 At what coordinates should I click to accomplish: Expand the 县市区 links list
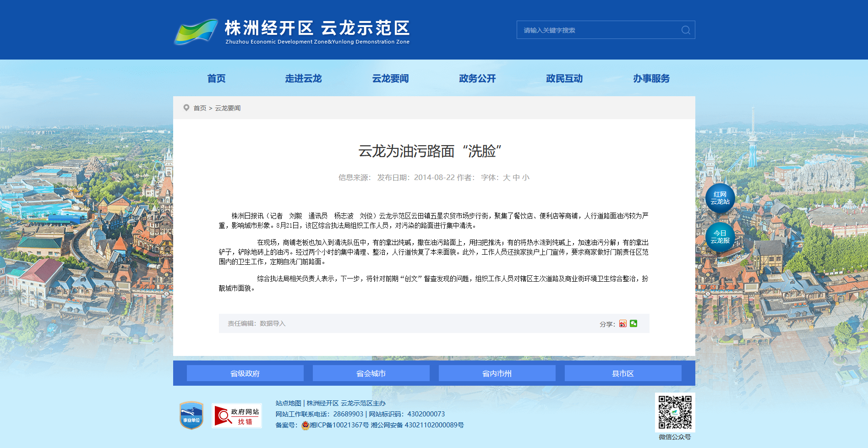(623, 373)
